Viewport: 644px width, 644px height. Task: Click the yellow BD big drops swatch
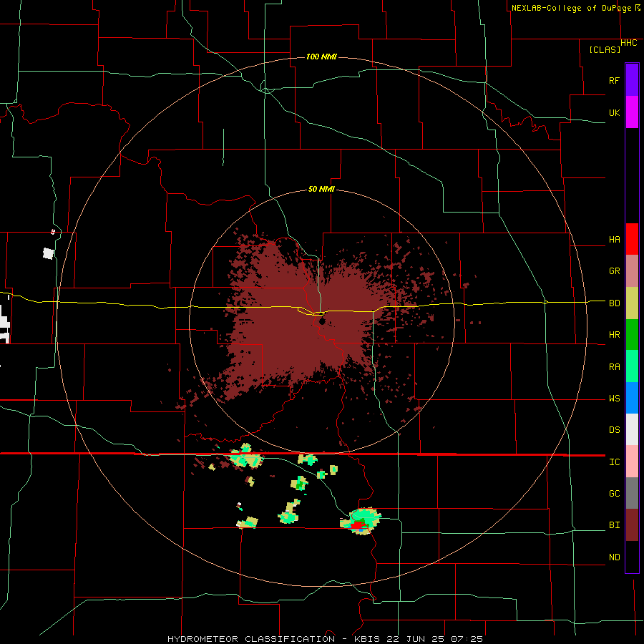[x=632, y=303]
